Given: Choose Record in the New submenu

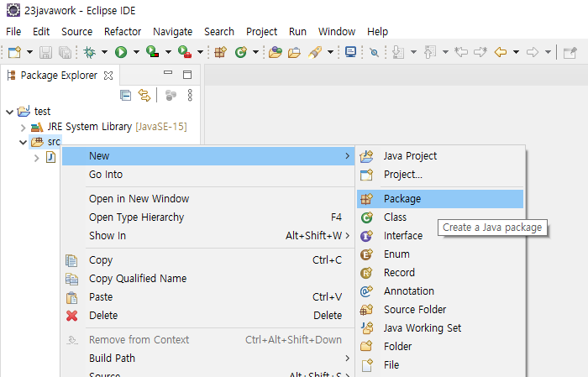Looking at the screenshot, I should tap(440, 272).
